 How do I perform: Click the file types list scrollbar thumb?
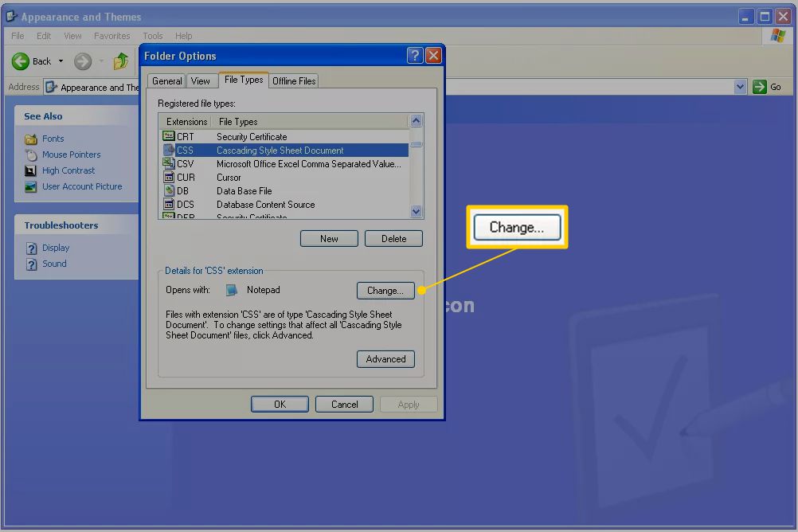tap(417, 145)
